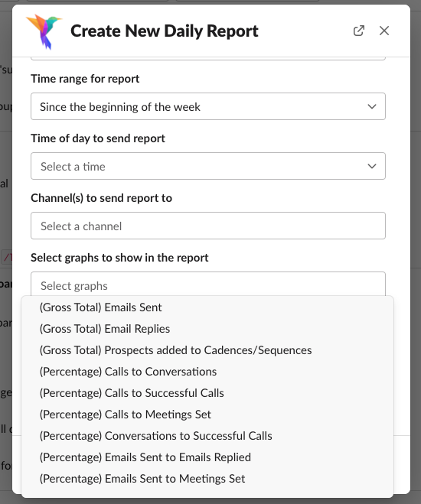
Task: Click the Time range for report label
Action: 85,79
